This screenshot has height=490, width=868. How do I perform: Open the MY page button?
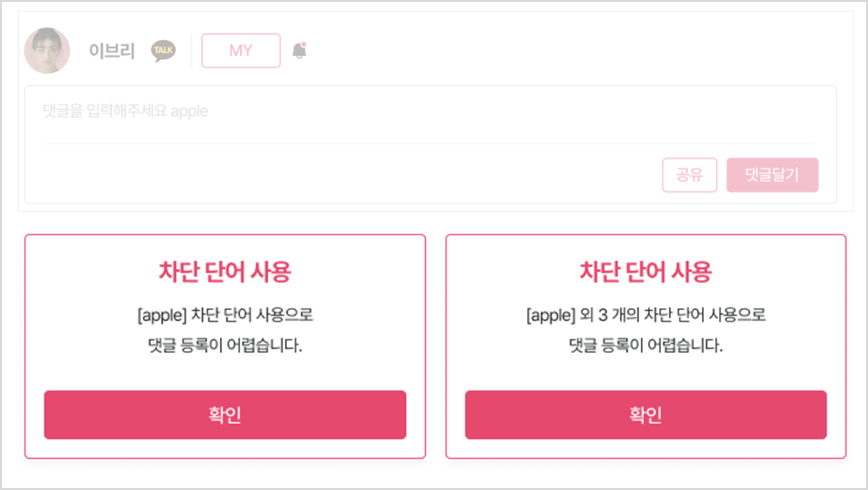241,51
